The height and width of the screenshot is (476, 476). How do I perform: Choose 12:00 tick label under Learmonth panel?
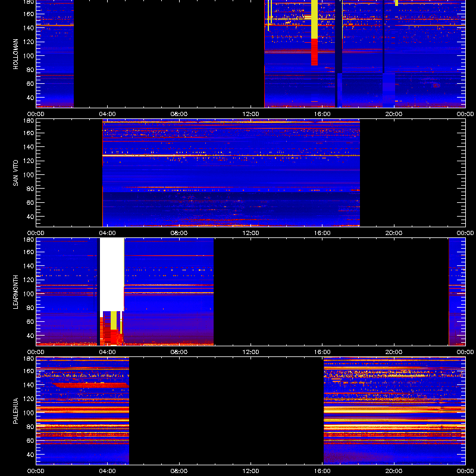[x=250, y=352]
